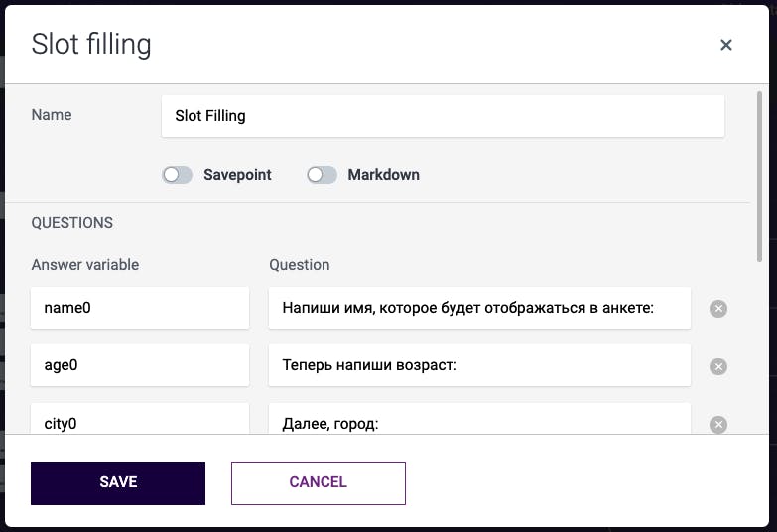Click the Markdown label text

tap(383, 175)
